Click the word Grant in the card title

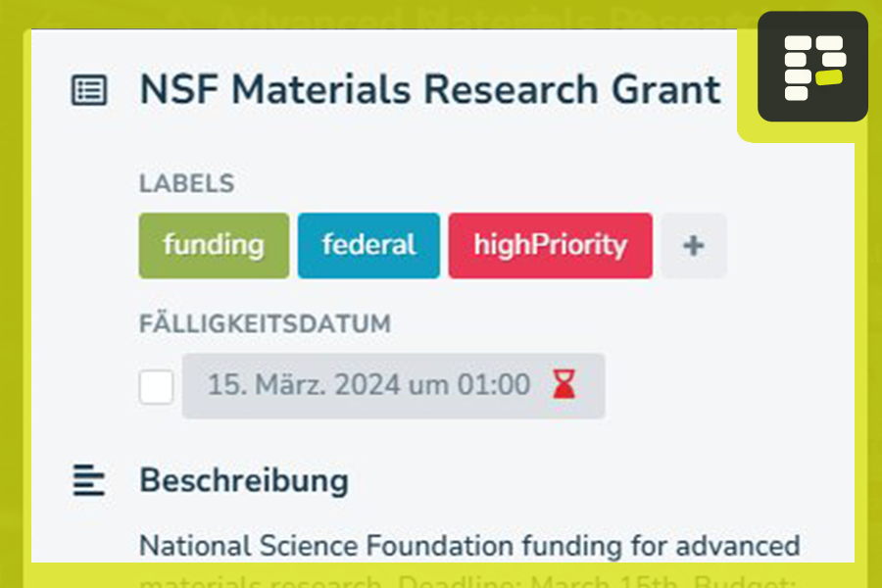click(666, 90)
